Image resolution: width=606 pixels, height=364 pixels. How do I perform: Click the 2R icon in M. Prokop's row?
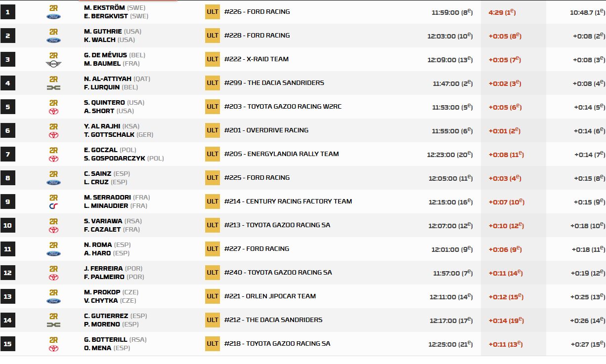pyautogui.click(x=53, y=292)
